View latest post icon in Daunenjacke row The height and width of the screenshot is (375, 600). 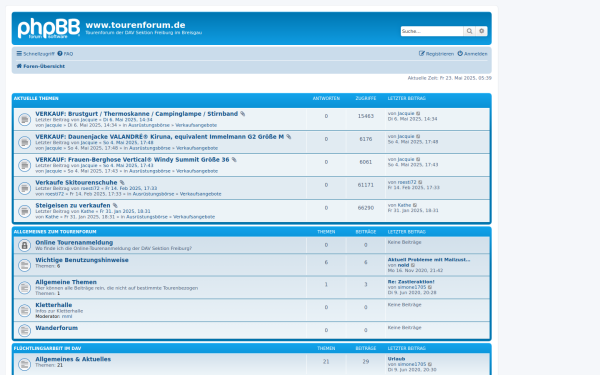click(x=418, y=137)
